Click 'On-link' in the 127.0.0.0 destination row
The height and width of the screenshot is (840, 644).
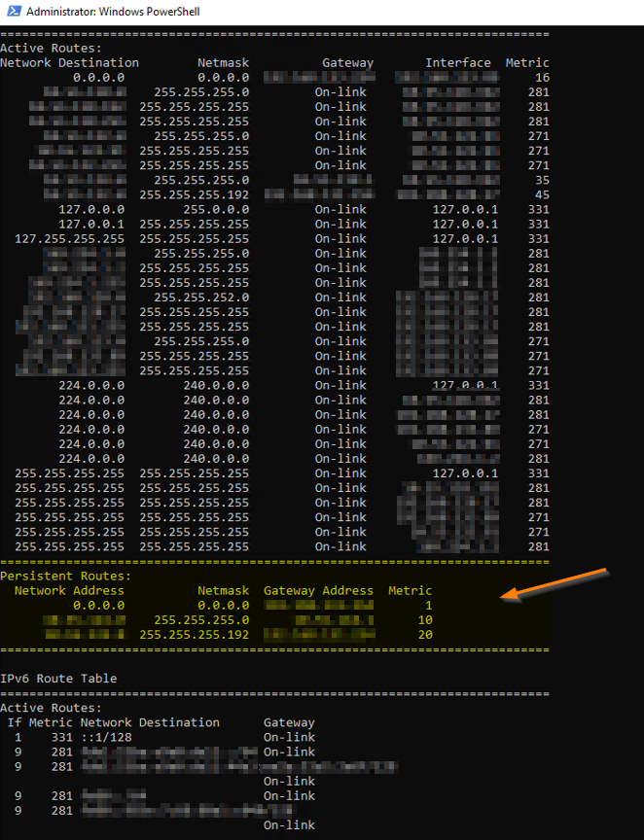pos(340,209)
